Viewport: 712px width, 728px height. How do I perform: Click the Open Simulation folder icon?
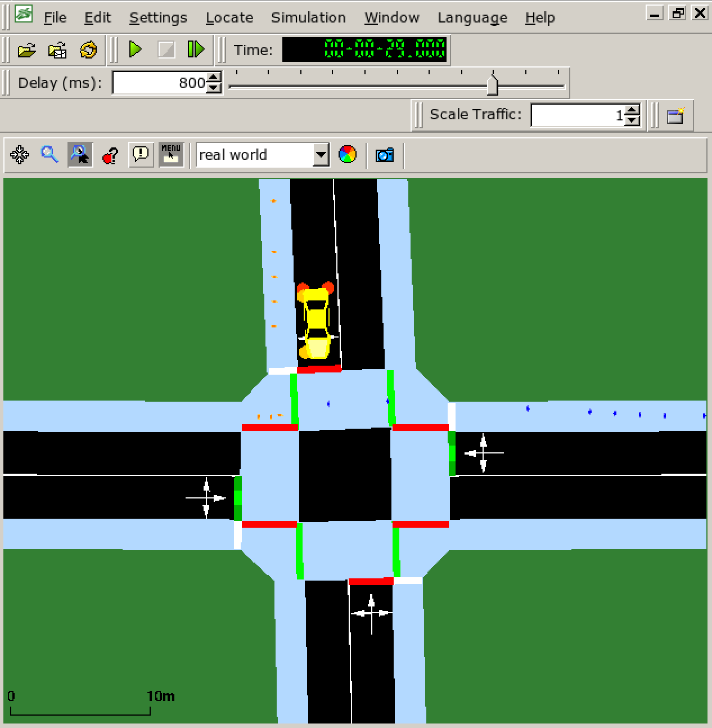pyautogui.click(x=26, y=50)
